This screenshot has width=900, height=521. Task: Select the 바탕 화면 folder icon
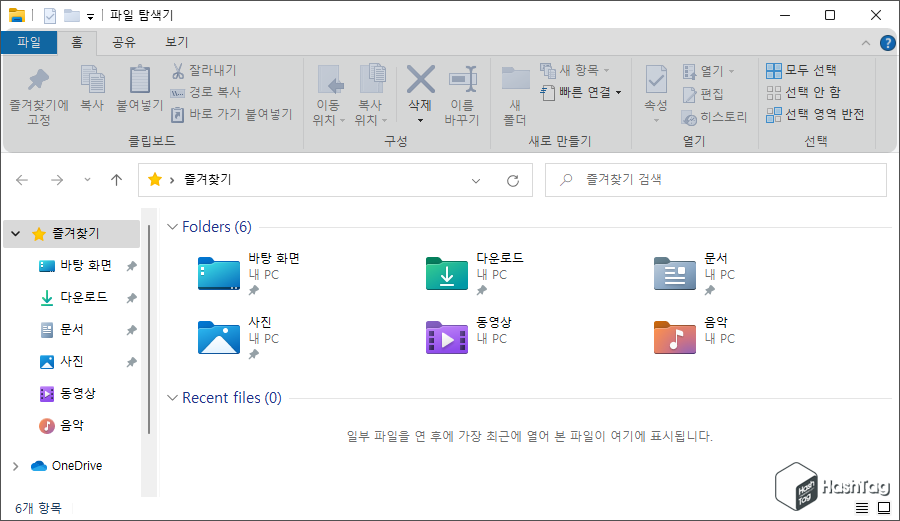219,274
